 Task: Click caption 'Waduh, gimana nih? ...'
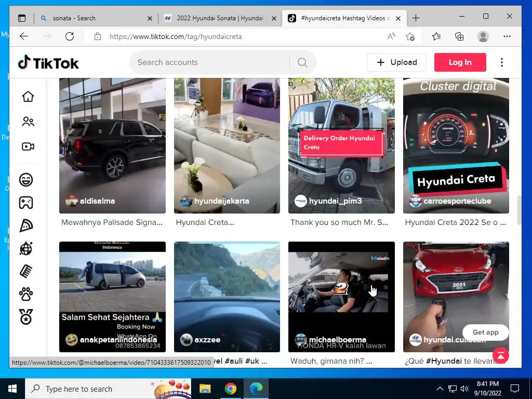point(331,362)
